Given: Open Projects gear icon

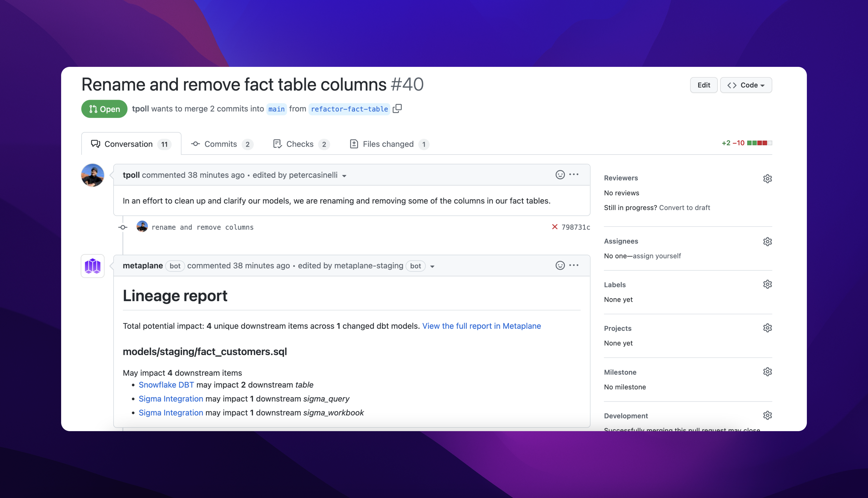Looking at the screenshot, I should click(x=767, y=328).
